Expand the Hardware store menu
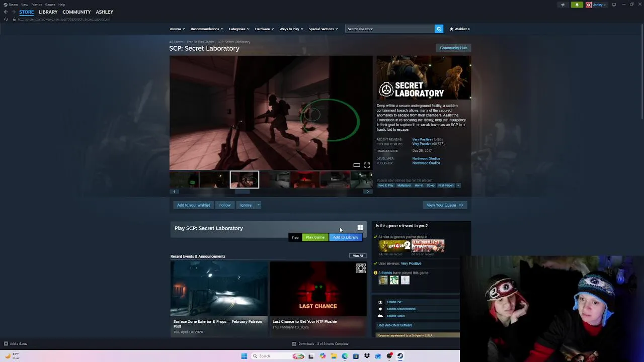The image size is (644, 362). [x=264, y=29]
